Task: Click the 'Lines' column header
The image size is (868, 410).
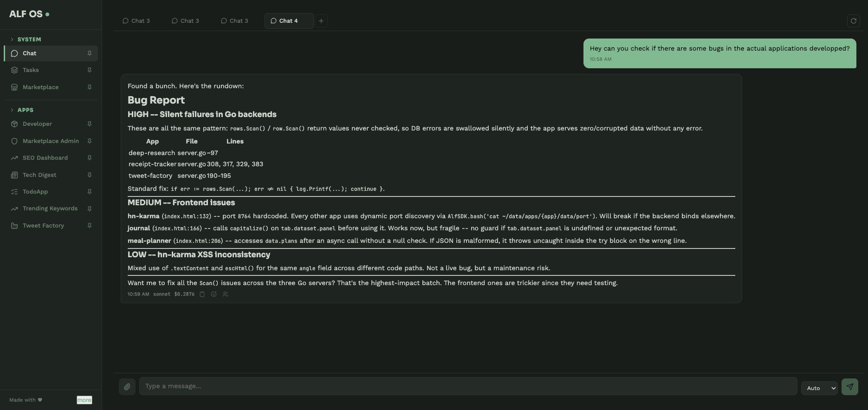Action: pos(235,141)
